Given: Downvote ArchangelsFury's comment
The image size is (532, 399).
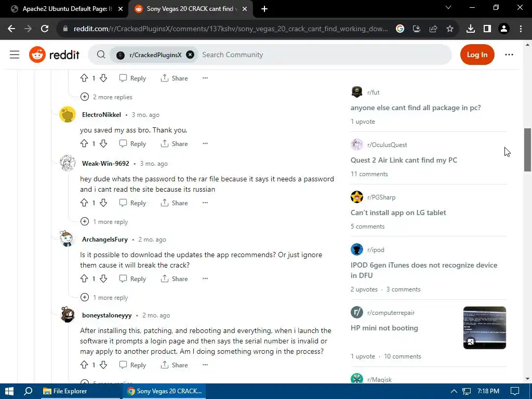Looking at the screenshot, I should 103,278.
